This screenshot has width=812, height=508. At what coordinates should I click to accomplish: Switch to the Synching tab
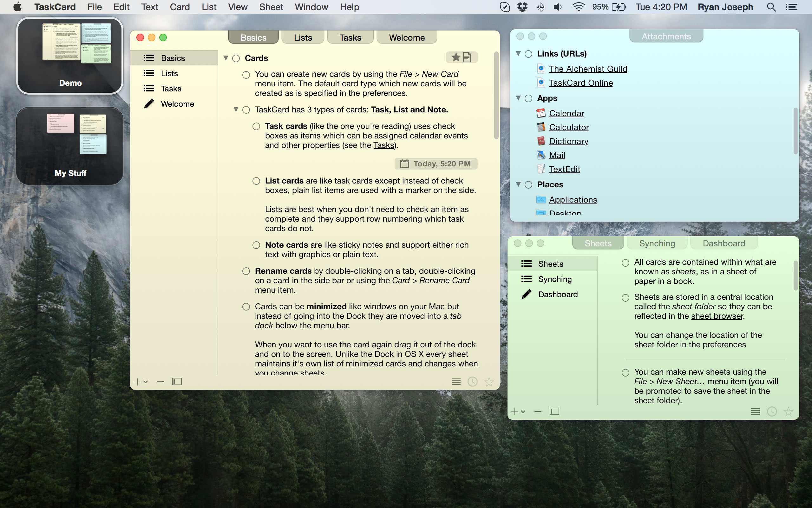(657, 243)
